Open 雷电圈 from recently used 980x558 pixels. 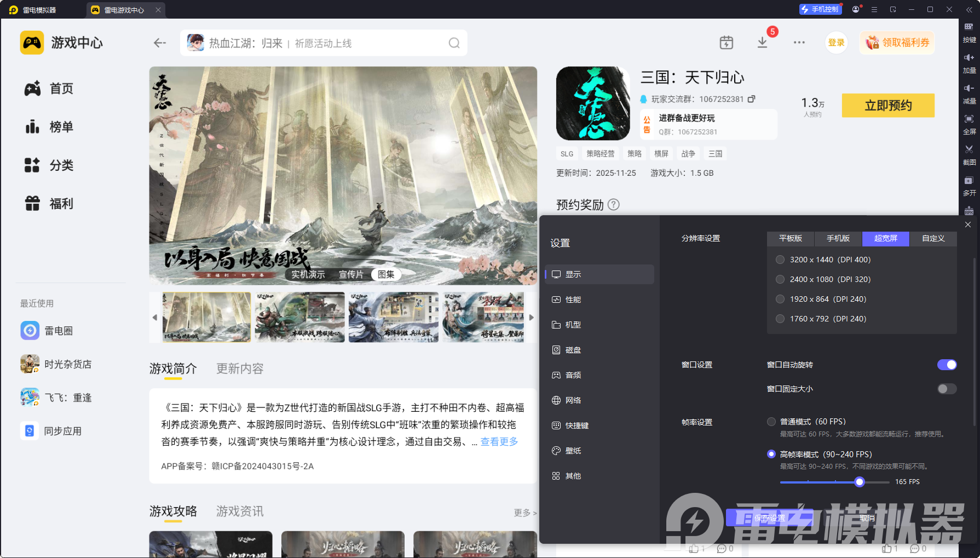[x=47, y=331]
